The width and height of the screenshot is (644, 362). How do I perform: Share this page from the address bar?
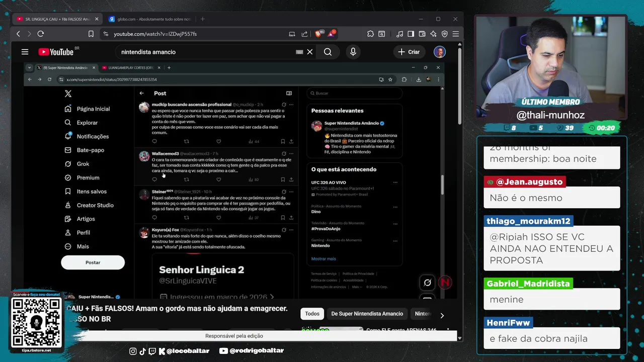pos(304,34)
